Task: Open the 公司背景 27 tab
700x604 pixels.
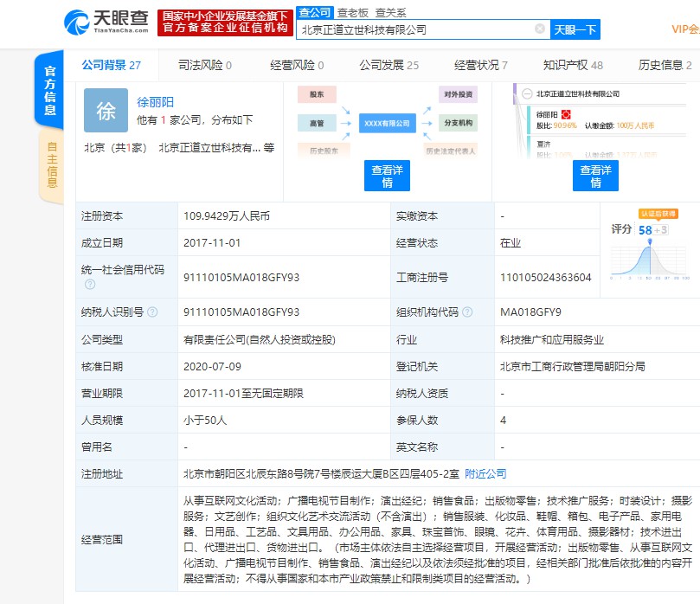Action: pos(111,65)
